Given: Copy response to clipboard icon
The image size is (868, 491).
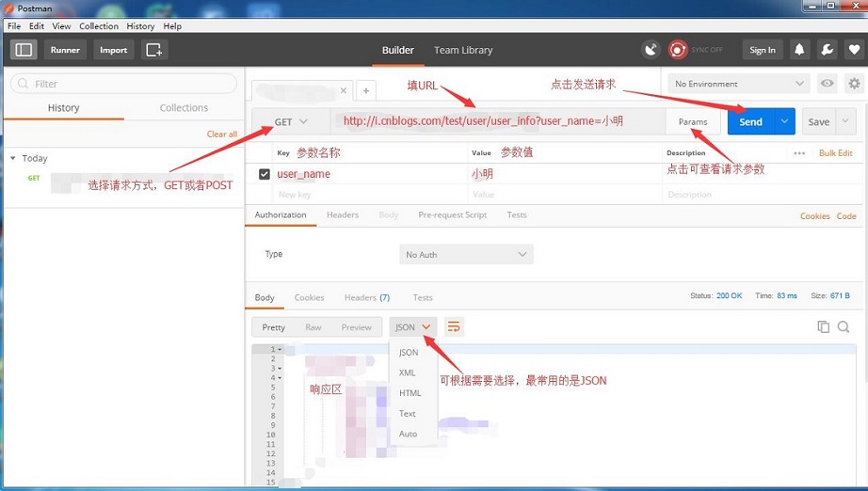Looking at the screenshot, I should click(823, 326).
